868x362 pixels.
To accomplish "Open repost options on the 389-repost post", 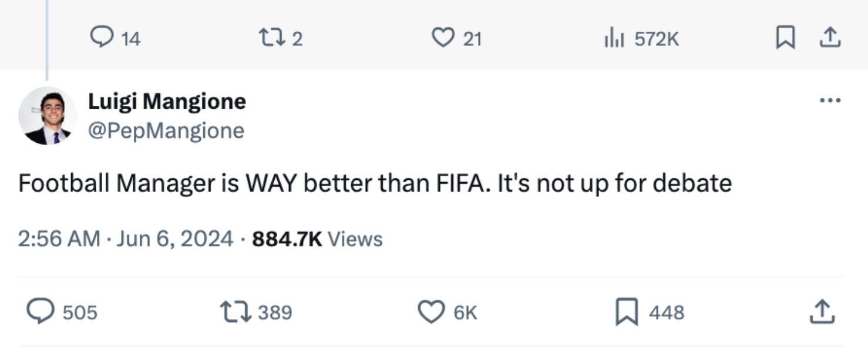I will click(x=235, y=311).
